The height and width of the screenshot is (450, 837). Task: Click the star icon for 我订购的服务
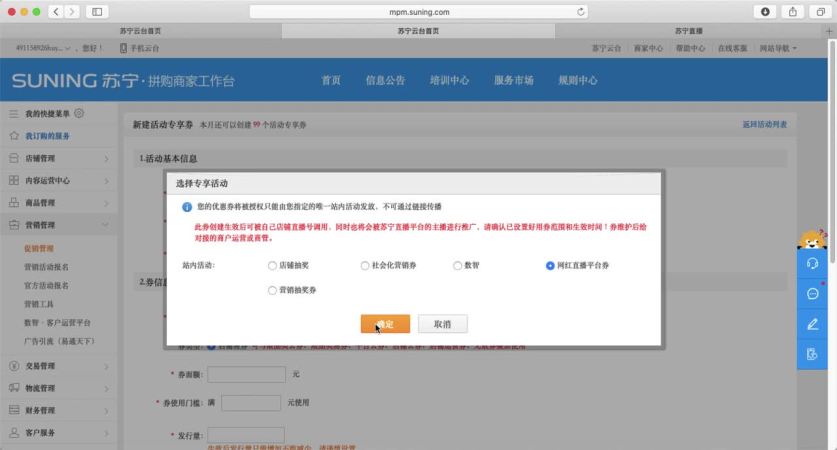[14, 136]
